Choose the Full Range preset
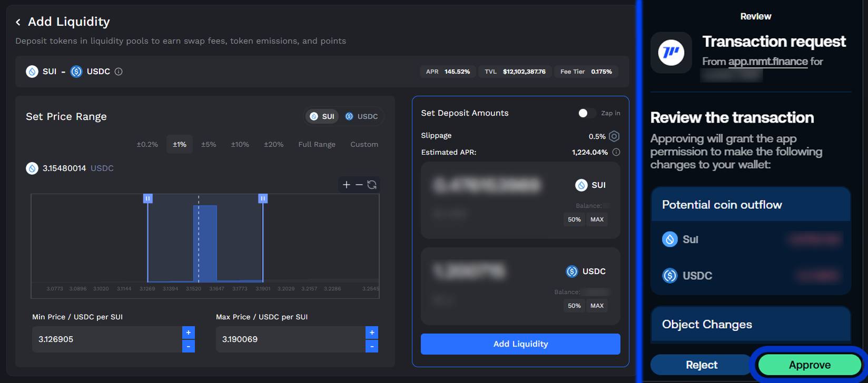The image size is (868, 383). pyautogui.click(x=317, y=144)
